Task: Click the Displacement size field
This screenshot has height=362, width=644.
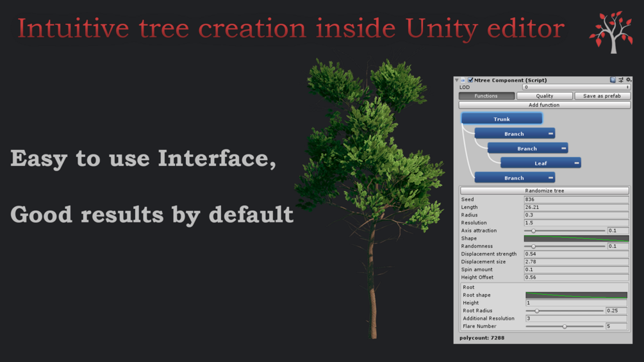Action: click(x=576, y=262)
